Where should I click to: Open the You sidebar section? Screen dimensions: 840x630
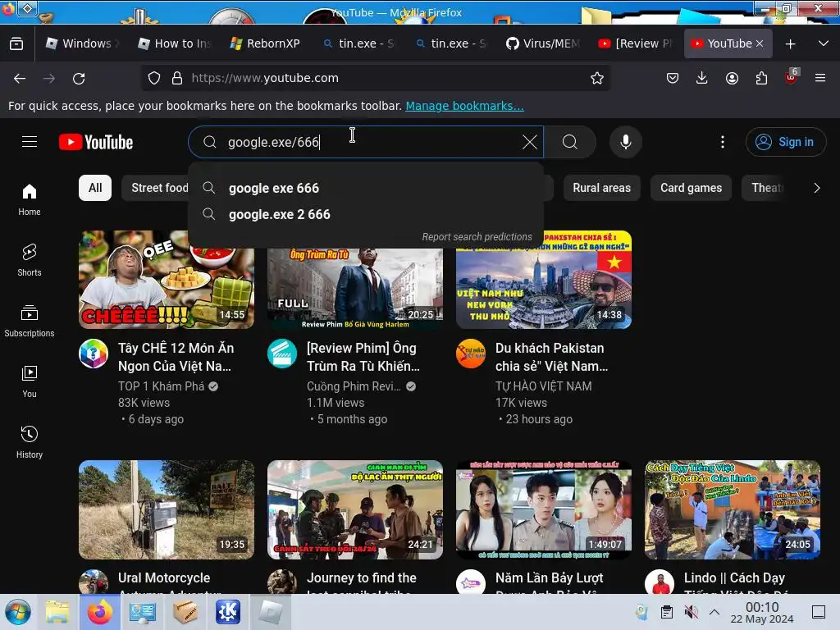[x=30, y=381]
